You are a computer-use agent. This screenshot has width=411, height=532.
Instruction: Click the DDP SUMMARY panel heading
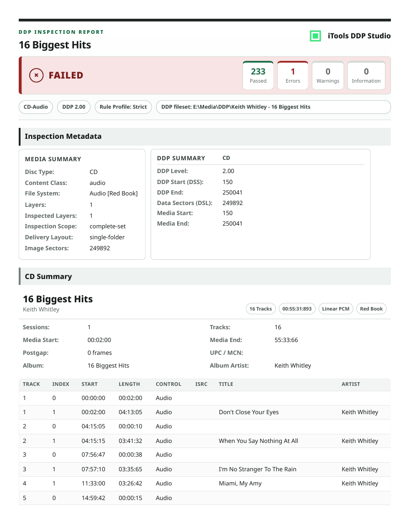[x=181, y=158]
